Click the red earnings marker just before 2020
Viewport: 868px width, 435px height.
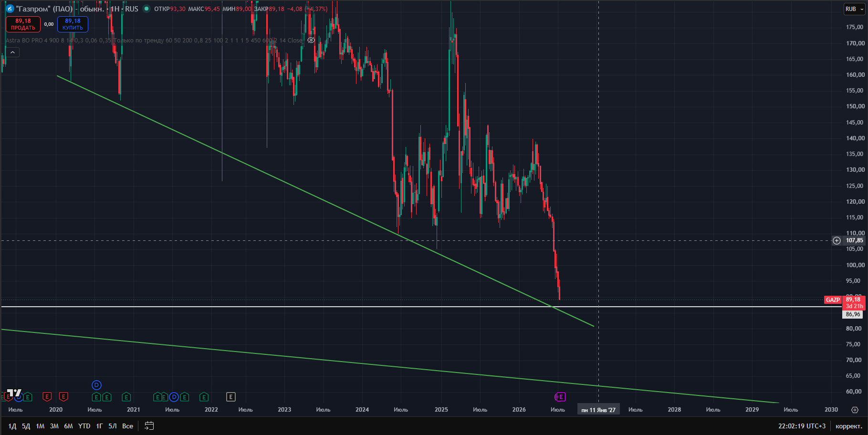pyautogui.click(x=47, y=397)
